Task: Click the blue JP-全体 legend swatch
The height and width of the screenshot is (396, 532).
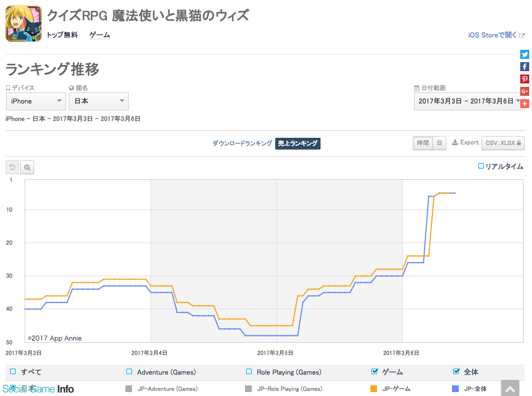Action: [455, 389]
